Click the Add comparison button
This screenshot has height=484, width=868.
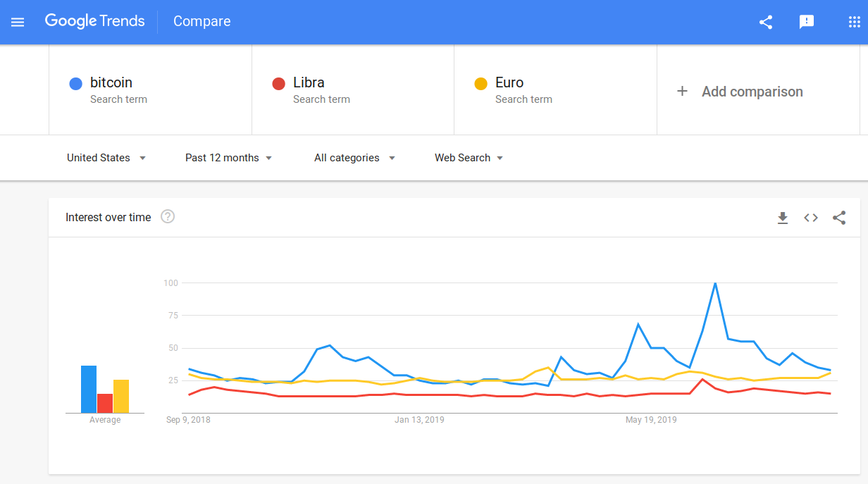click(752, 92)
